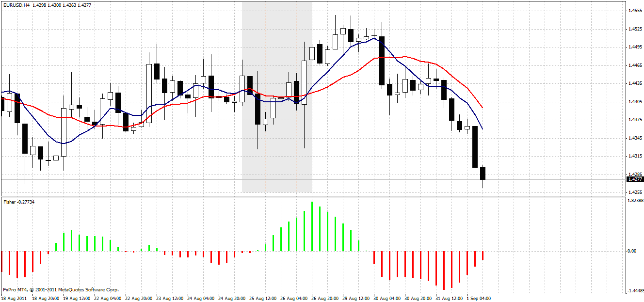Screen dimensions: 644x302
Task: Click the 0.00 Fisher zero level label
Action: (x=632, y=251)
